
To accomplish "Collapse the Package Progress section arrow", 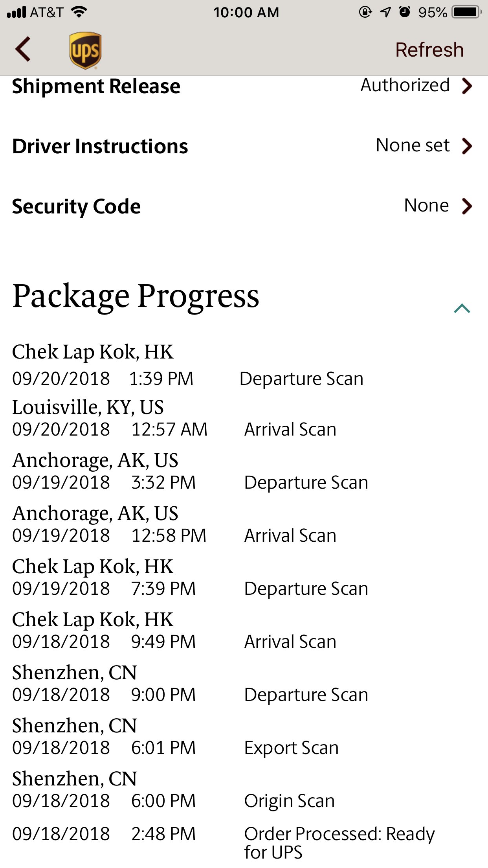I will 462,309.
